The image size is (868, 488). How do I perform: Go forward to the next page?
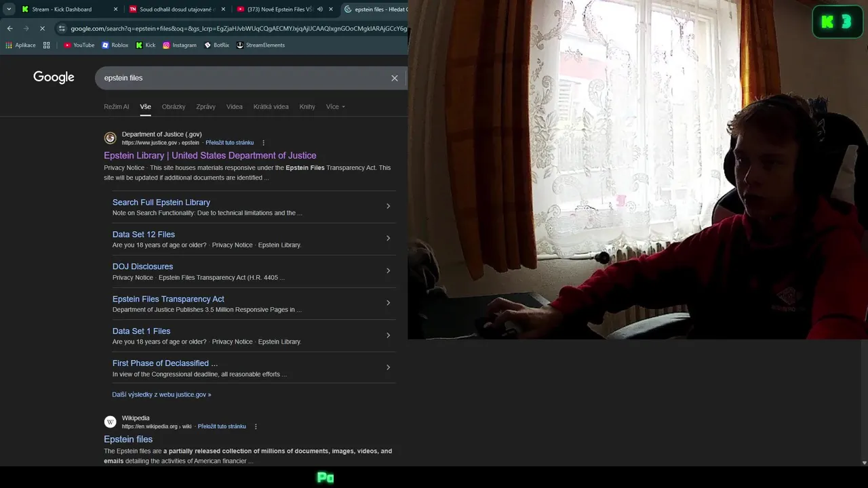pos(26,28)
